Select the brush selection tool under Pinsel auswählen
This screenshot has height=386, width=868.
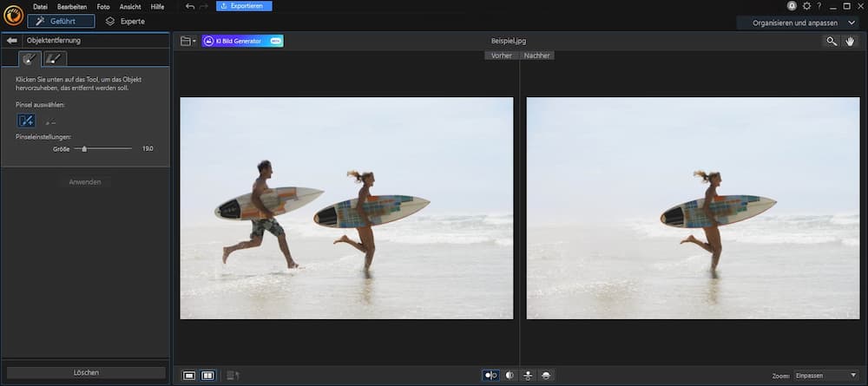coord(27,121)
